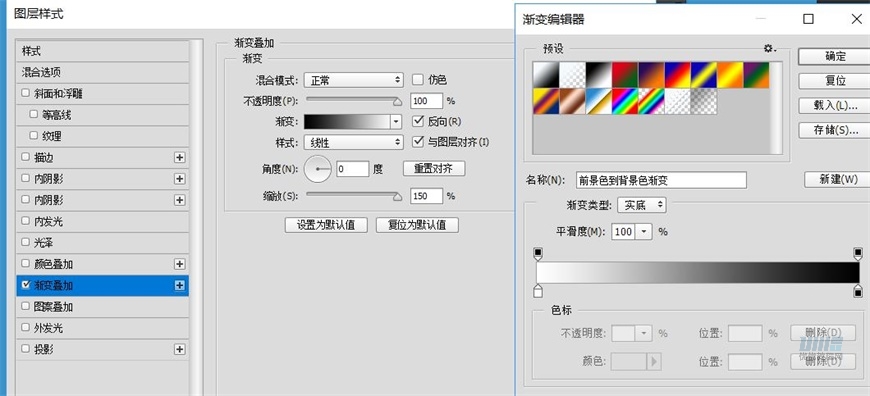Click the plus icon beside 渐变叠加
Viewport: 870px width, 396px height.
(179, 285)
